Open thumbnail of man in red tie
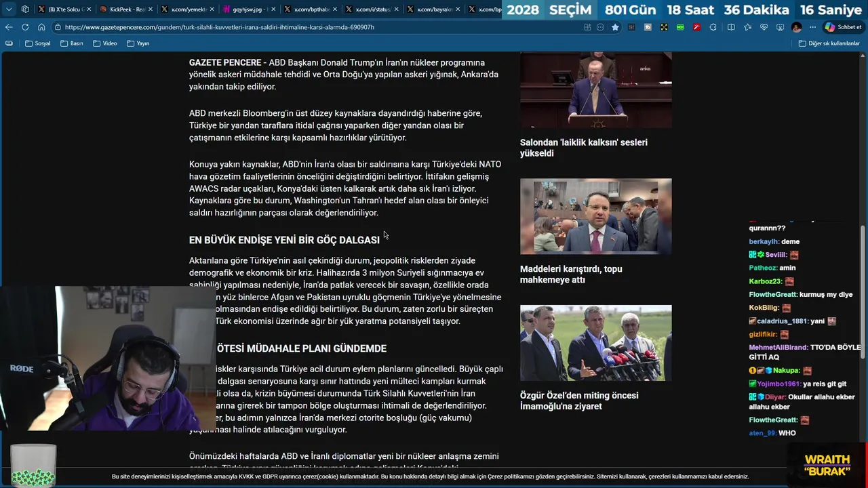Screen dimensions: 868x488 [x=596, y=216]
